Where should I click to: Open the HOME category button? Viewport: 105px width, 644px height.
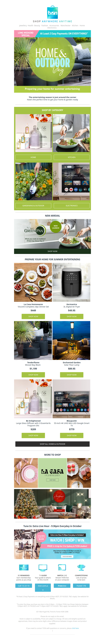(33, 157)
